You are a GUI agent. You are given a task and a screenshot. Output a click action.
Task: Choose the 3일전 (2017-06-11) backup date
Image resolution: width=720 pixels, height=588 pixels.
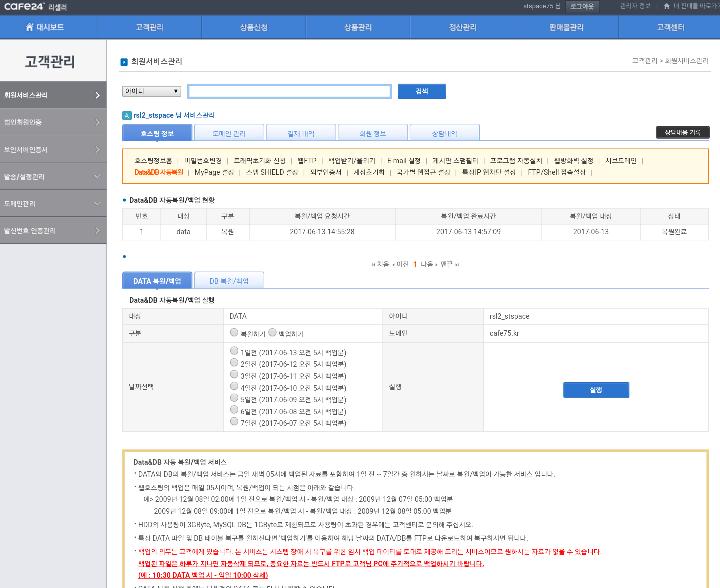coord(234,375)
